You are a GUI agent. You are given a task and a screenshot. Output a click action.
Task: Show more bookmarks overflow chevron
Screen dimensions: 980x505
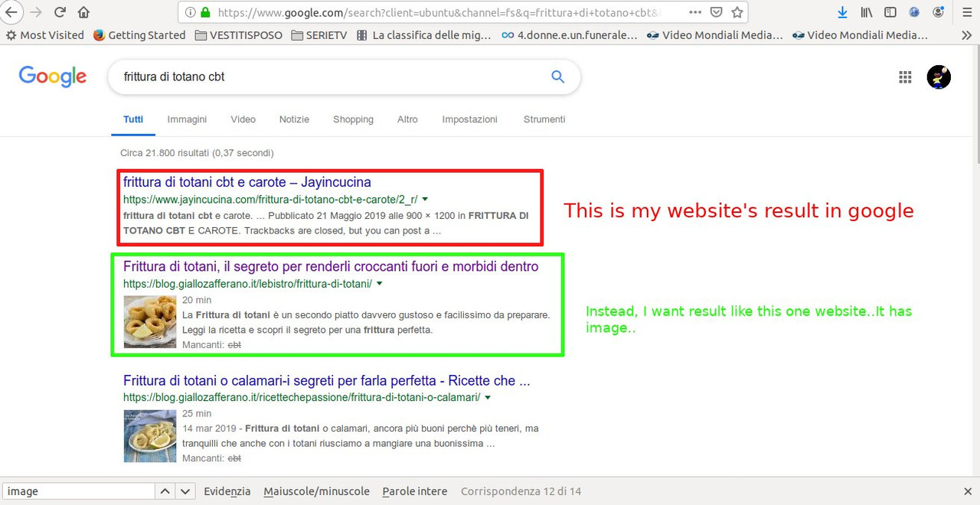[966, 35]
